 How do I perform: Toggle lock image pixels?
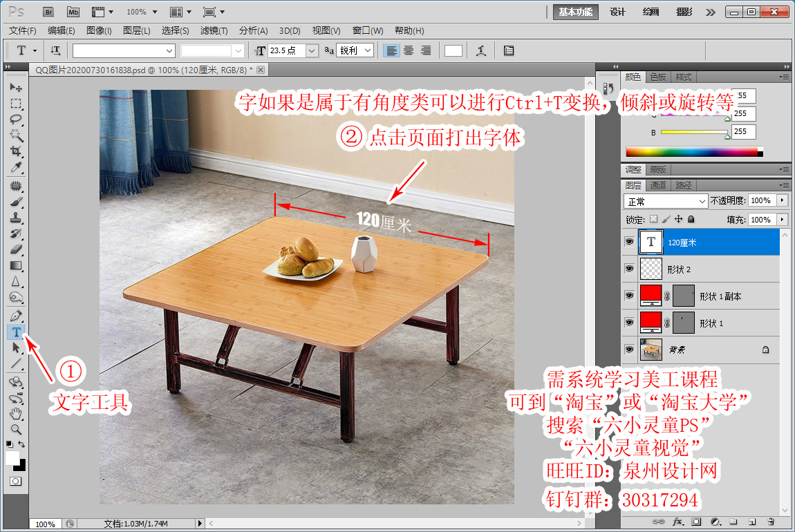[666, 219]
